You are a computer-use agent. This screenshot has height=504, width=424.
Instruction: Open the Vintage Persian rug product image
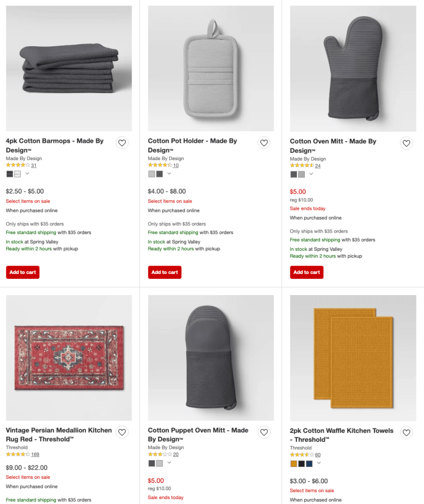pyautogui.click(x=69, y=358)
